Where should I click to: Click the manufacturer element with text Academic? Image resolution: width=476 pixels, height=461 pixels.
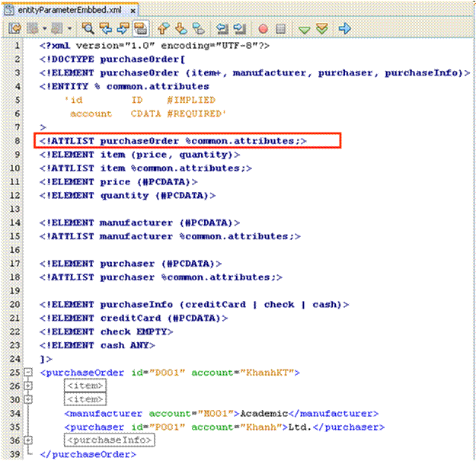[222, 413]
